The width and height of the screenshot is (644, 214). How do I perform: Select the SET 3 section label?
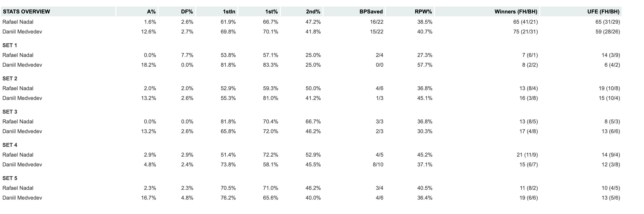[x=10, y=112]
